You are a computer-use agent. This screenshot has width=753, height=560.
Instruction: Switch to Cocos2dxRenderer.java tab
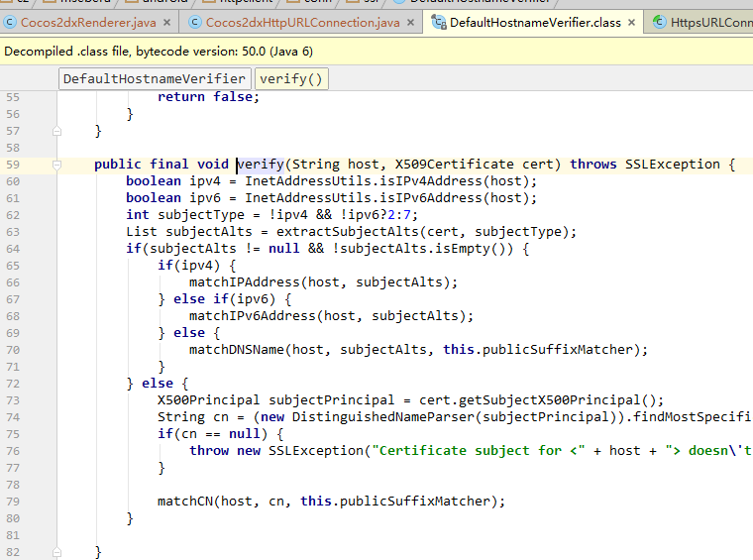tap(88, 23)
